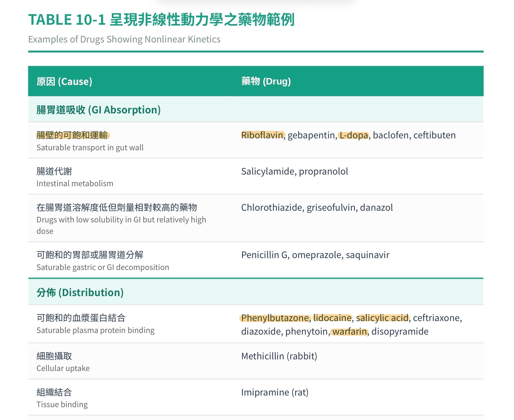The image size is (514, 420).
Task: Click 'Drugs with low solubility in GI' description
Action: pos(121,225)
